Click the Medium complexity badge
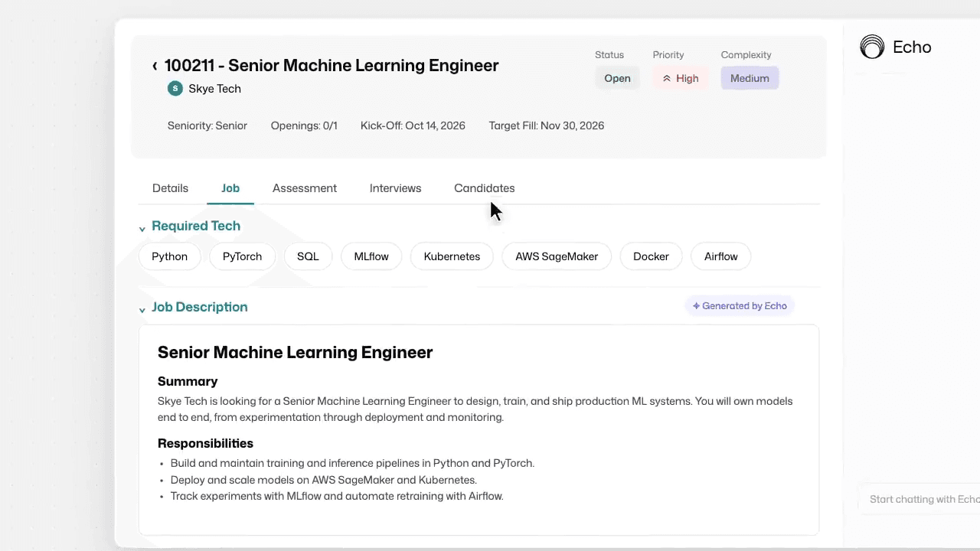Screen dimensions: 980x551 [x=750, y=78]
